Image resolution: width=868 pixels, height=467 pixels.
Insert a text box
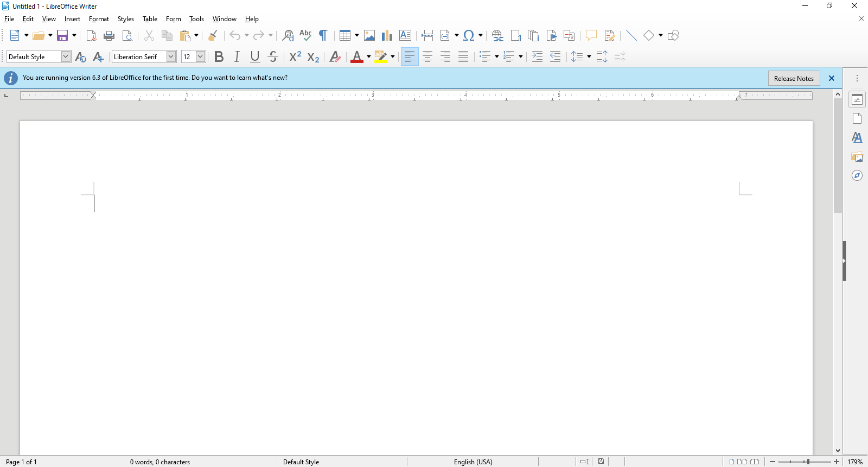[405, 36]
